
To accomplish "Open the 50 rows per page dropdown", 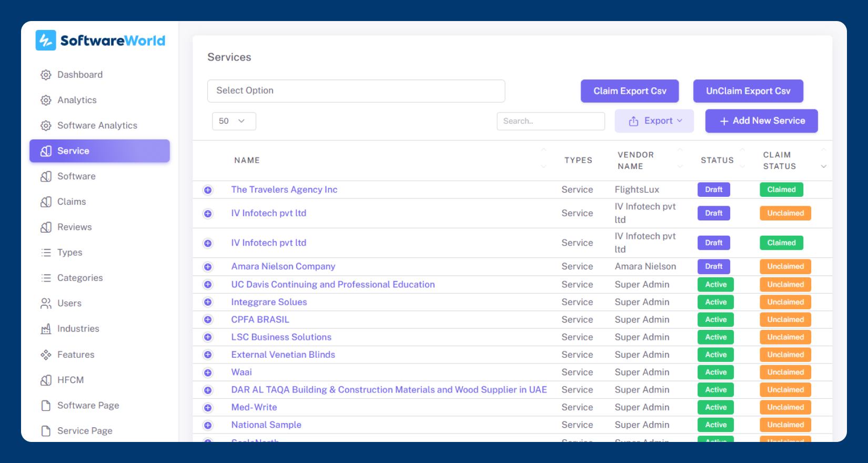I will [x=234, y=121].
